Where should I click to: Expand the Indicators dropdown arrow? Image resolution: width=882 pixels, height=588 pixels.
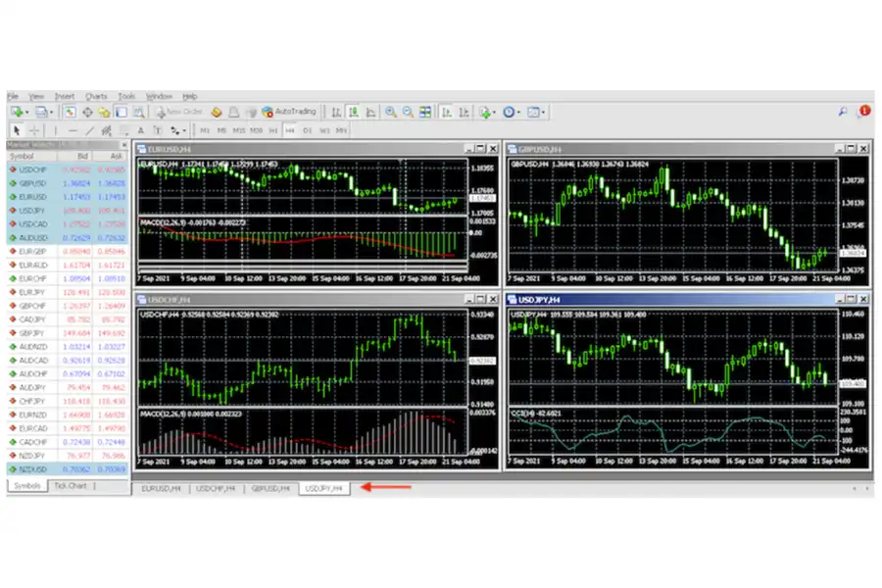click(495, 113)
